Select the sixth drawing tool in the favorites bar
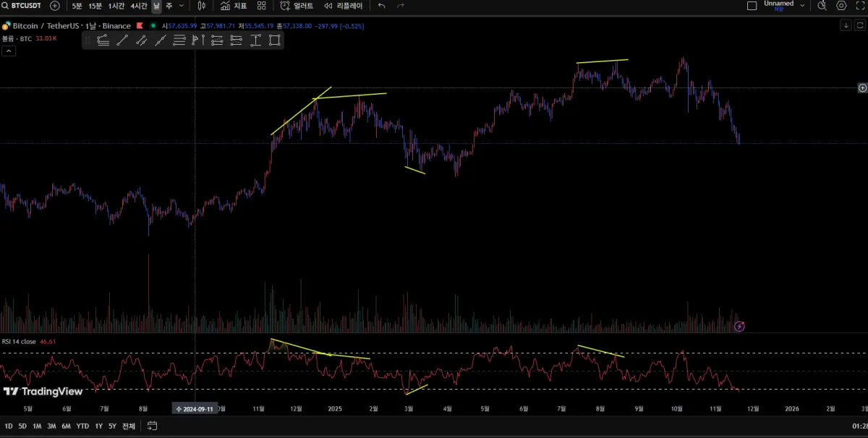This screenshot has height=438, width=868. pos(198,40)
